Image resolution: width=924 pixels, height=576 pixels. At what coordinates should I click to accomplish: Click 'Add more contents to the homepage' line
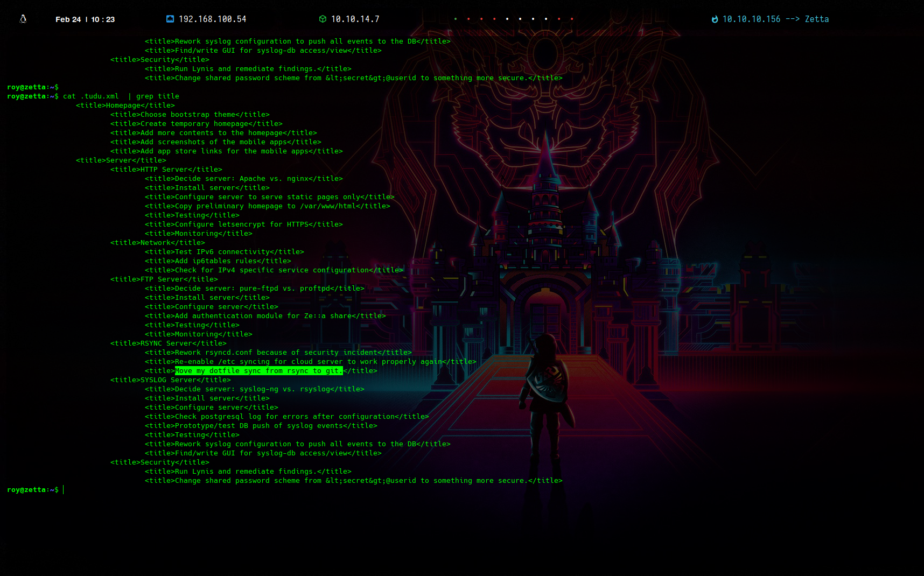pyautogui.click(x=214, y=133)
